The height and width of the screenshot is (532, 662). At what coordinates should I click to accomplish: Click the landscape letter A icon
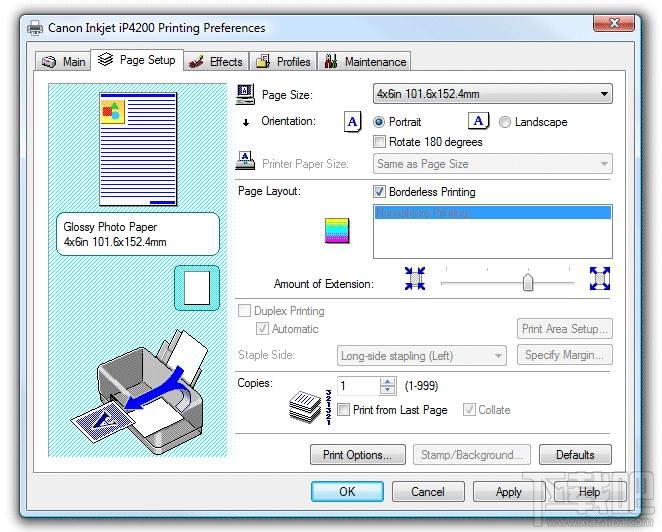[x=478, y=121]
